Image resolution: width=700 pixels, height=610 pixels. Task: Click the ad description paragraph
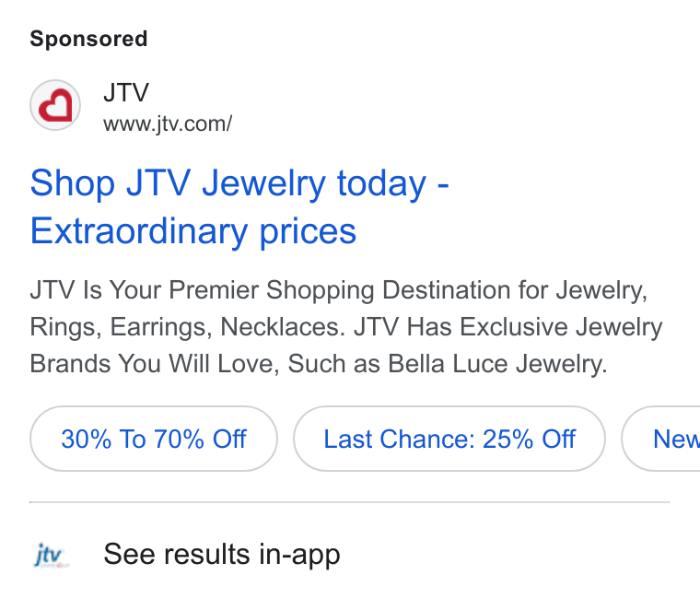[x=346, y=326]
